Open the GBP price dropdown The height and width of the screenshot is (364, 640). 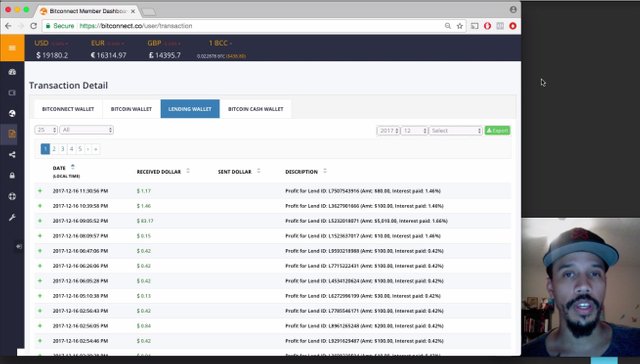coord(164,43)
